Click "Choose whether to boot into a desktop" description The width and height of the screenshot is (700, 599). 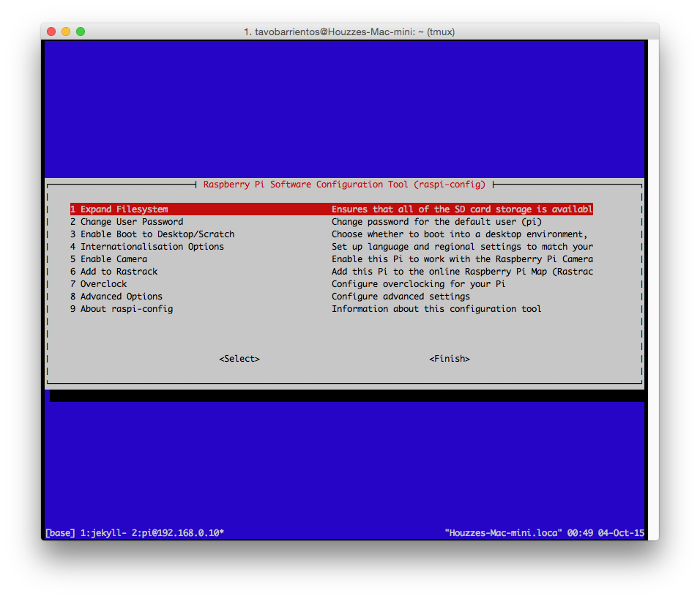[x=459, y=234]
